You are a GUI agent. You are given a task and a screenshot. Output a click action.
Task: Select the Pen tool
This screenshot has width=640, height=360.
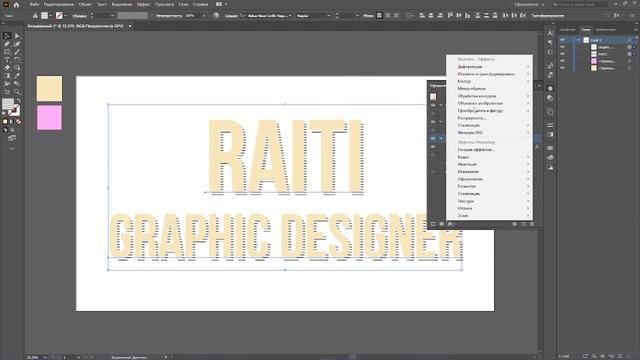pos(7,44)
